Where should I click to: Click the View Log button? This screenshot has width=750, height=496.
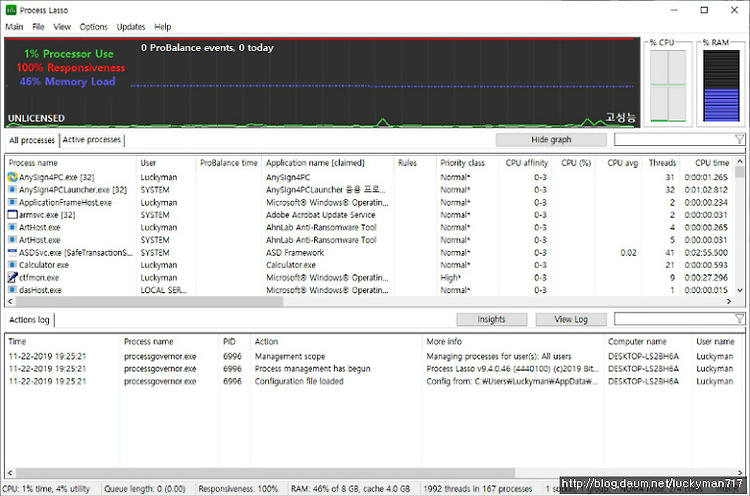[x=571, y=319]
